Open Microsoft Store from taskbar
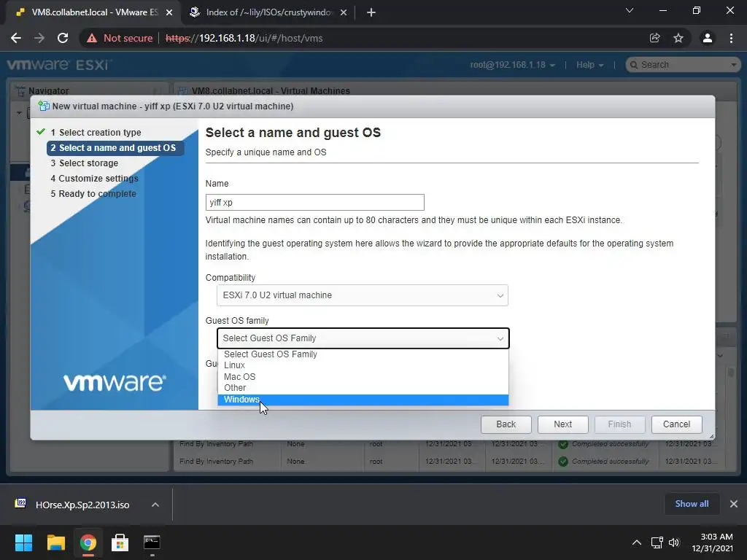This screenshot has width=747, height=560. coord(120,542)
